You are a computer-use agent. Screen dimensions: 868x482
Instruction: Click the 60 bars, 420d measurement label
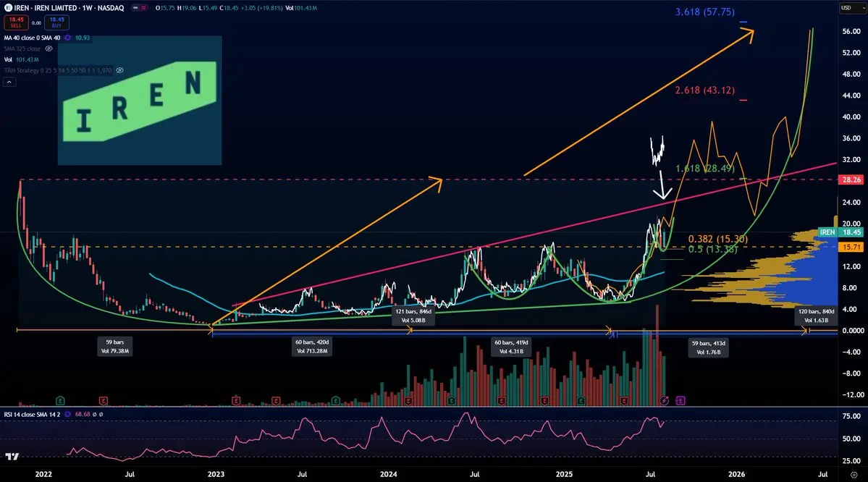click(312, 347)
